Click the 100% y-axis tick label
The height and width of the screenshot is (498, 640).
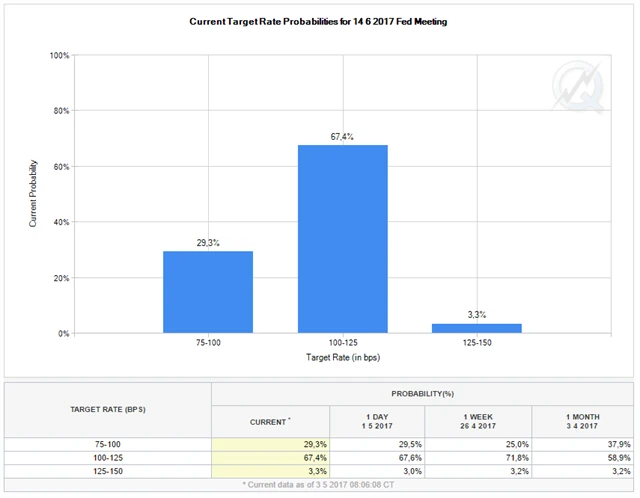point(58,55)
